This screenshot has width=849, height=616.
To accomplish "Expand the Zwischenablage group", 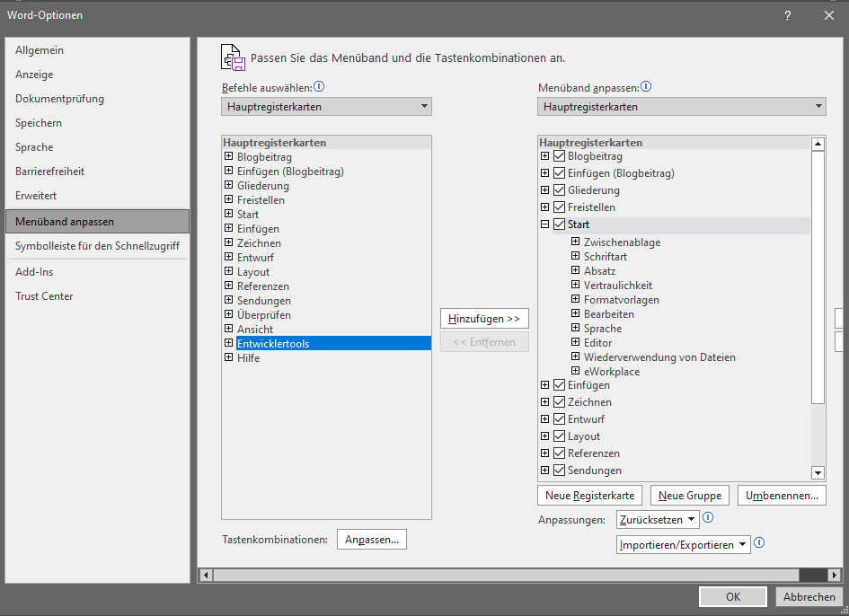I will [576, 242].
